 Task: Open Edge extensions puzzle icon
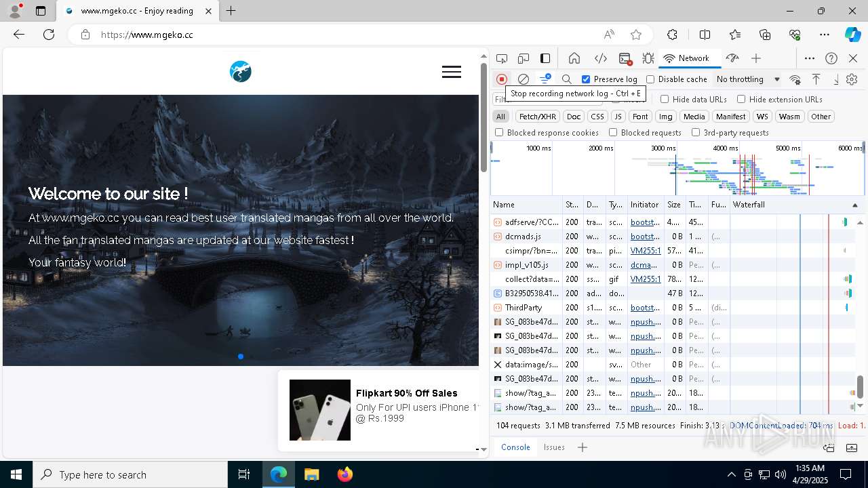pos(672,35)
